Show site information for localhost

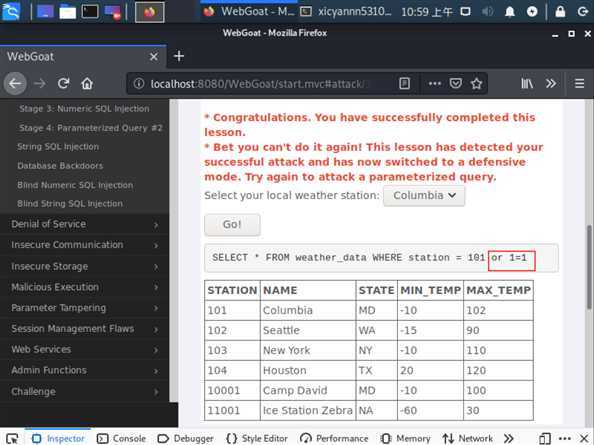pyautogui.click(x=139, y=83)
